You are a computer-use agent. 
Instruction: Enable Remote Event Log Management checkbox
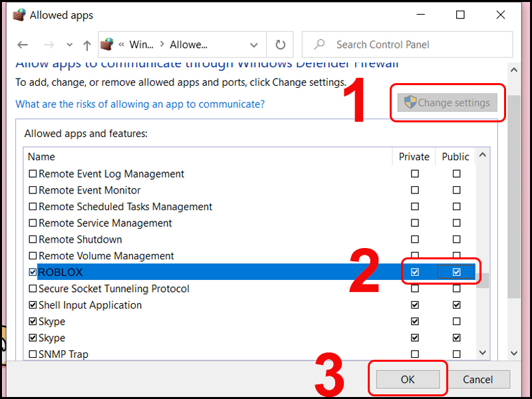pyautogui.click(x=33, y=174)
